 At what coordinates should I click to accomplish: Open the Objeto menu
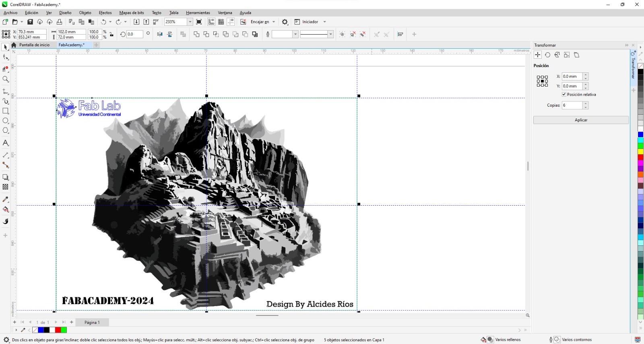click(85, 13)
